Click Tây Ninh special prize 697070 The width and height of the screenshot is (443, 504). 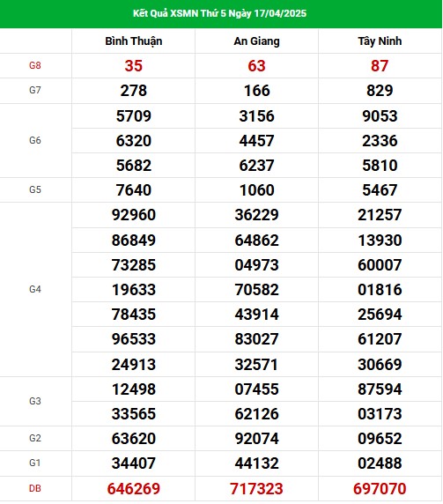pos(380,489)
